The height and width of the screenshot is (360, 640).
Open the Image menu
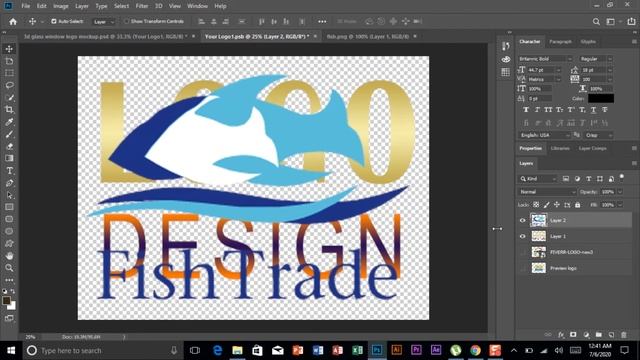coord(60,6)
